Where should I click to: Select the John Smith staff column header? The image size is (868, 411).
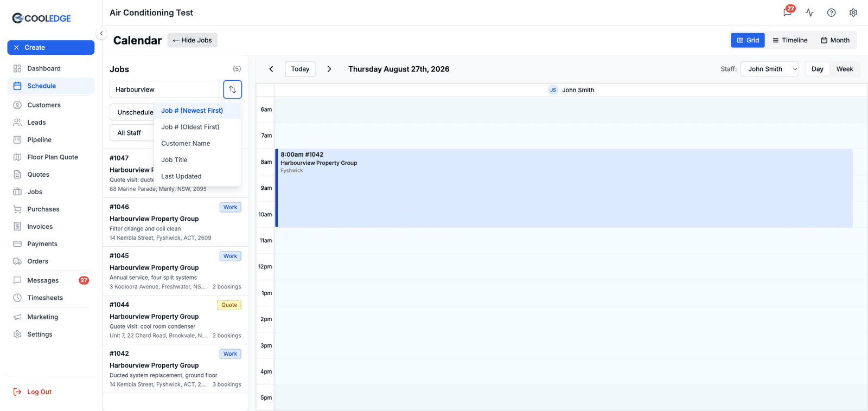pos(571,90)
